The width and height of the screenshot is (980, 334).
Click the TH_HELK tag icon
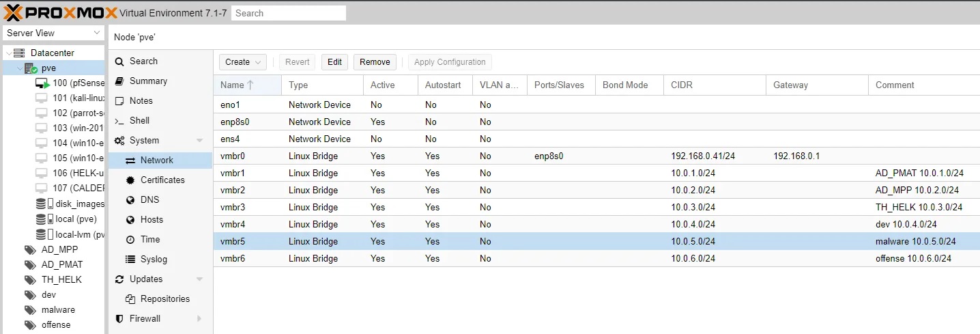click(x=30, y=279)
